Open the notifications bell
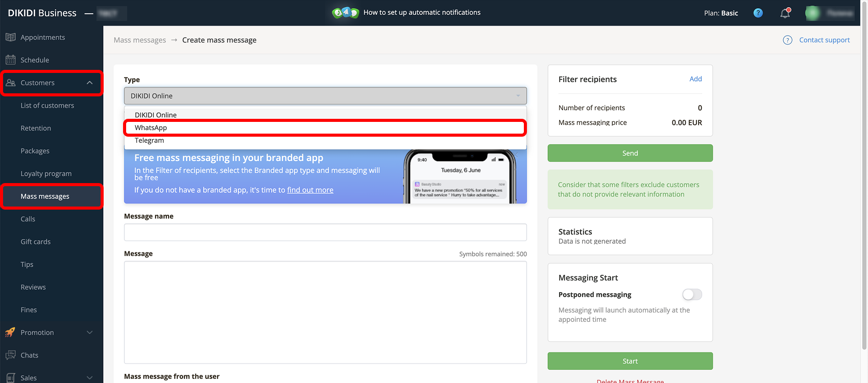The image size is (868, 383). 785,13
